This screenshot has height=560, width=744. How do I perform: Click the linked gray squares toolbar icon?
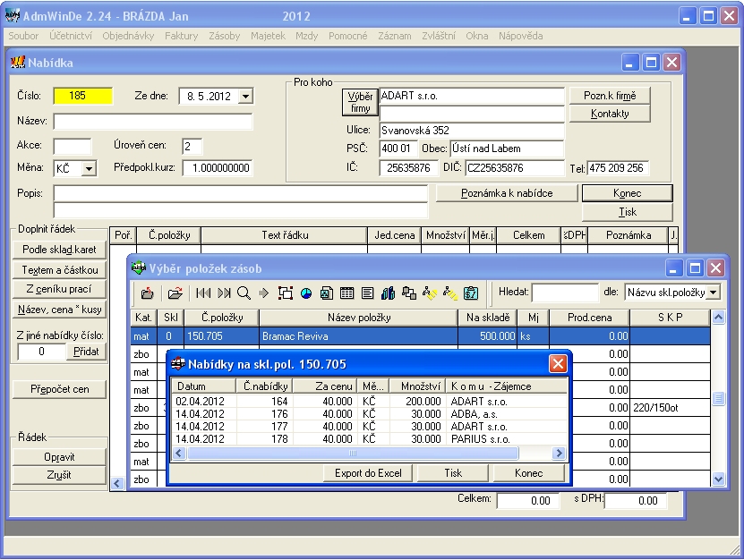408,293
